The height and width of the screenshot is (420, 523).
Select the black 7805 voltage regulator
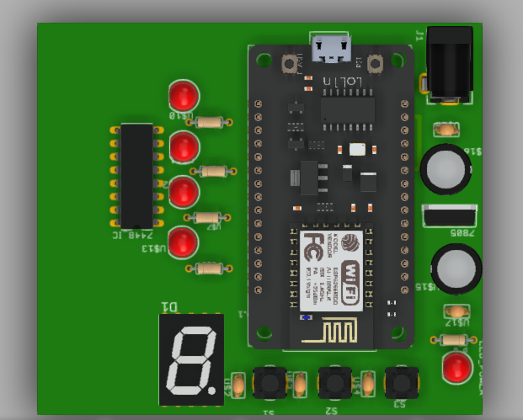(450, 215)
